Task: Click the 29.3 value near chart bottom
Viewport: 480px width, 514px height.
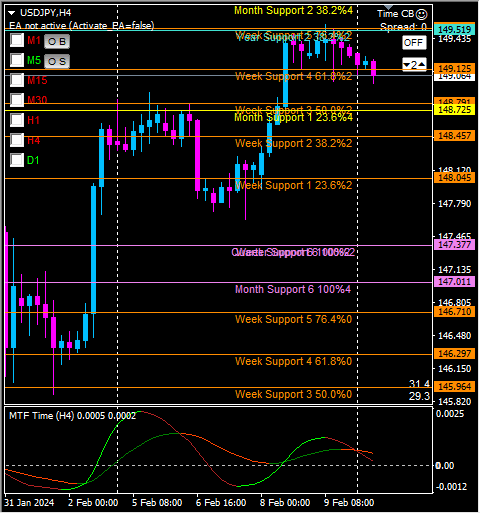Action: [x=419, y=396]
